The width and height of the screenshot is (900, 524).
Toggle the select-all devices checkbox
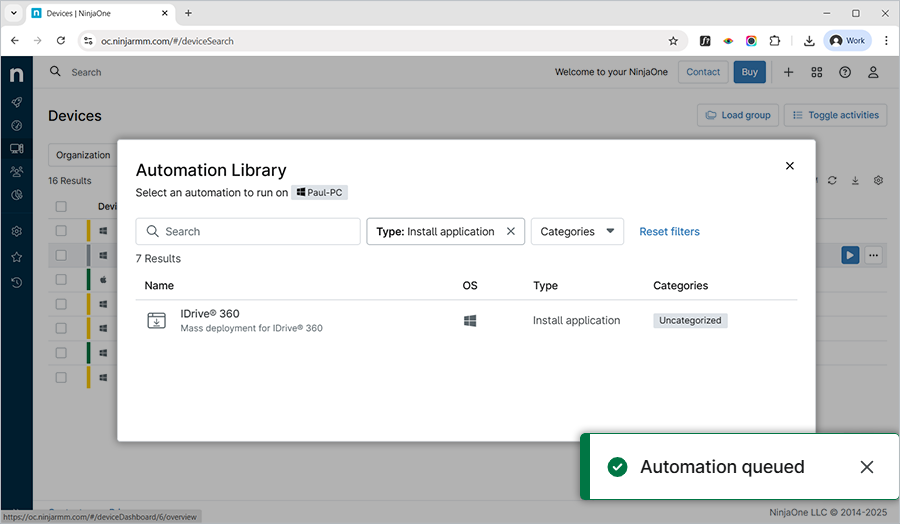(x=61, y=207)
